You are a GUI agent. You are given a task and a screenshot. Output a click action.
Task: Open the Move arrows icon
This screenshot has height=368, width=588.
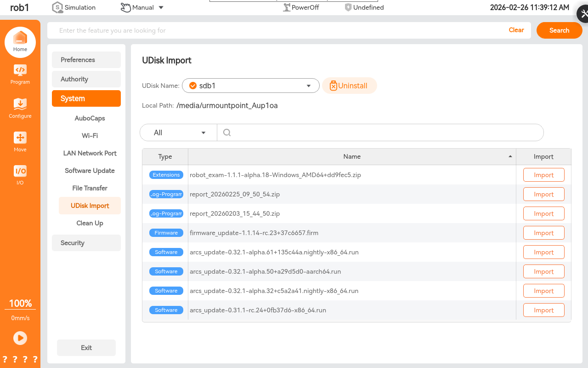[x=20, y=138]
